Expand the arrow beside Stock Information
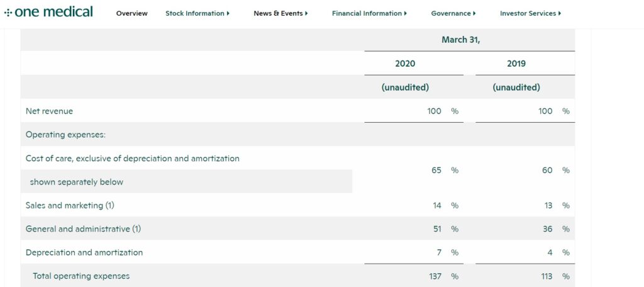 (228, 13)
